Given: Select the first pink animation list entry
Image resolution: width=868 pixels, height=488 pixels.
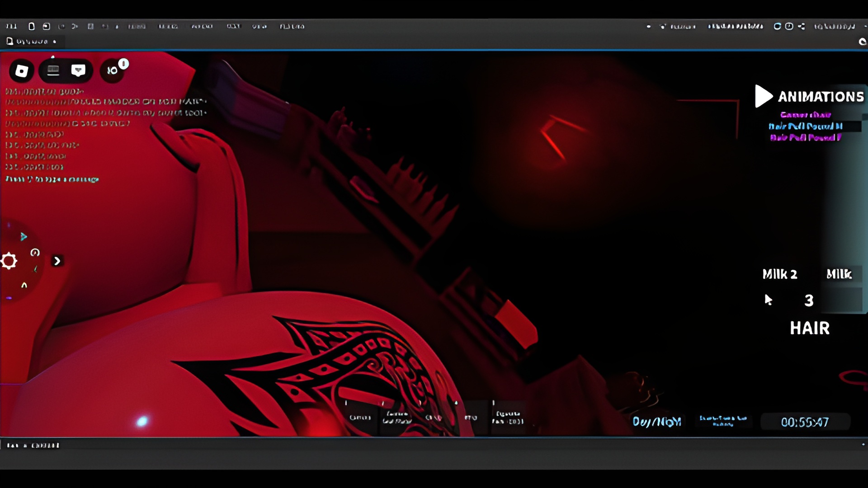Looking at the screenshot, I should point(805,115).
